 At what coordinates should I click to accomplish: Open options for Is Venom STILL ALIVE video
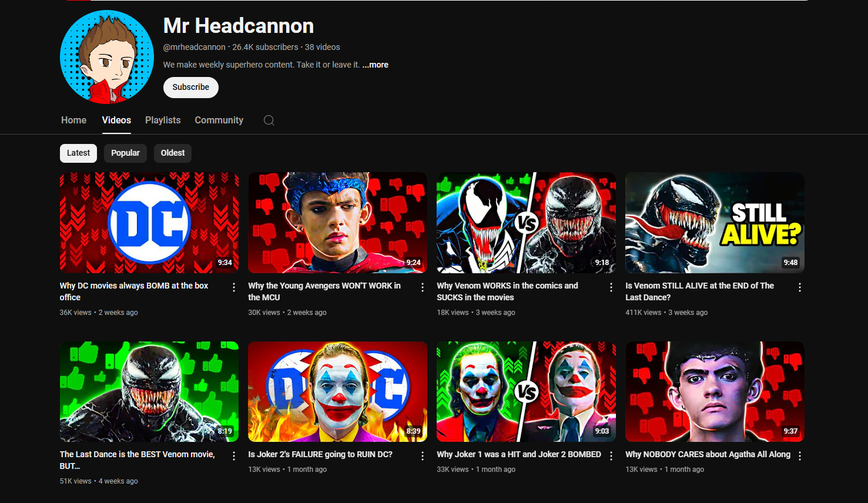click(x=800, y=287)
